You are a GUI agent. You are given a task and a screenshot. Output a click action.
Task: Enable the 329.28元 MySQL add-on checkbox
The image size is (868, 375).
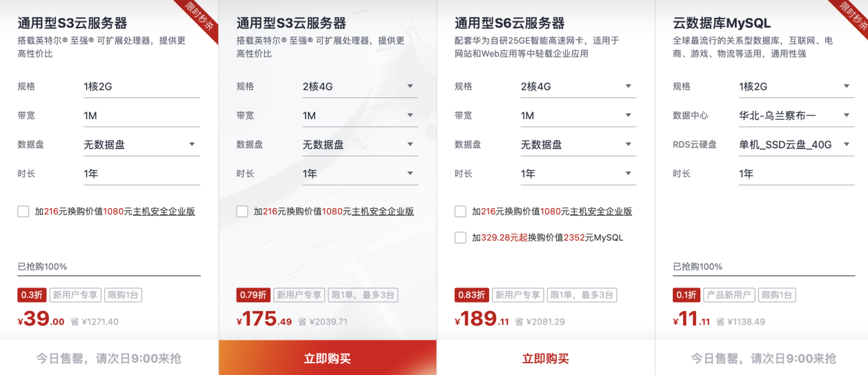pyautogui.click(x=460, y=238)
